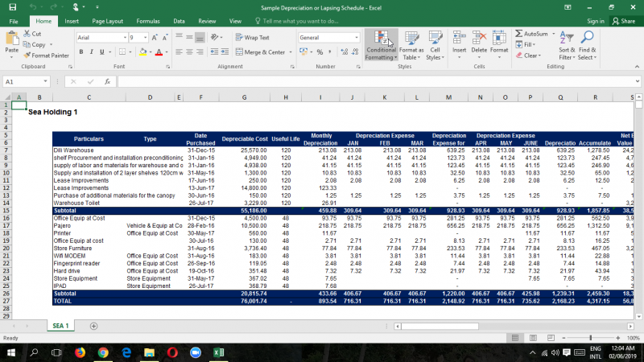
Task: Open the General number format dropdown
Action: point(354,38)
